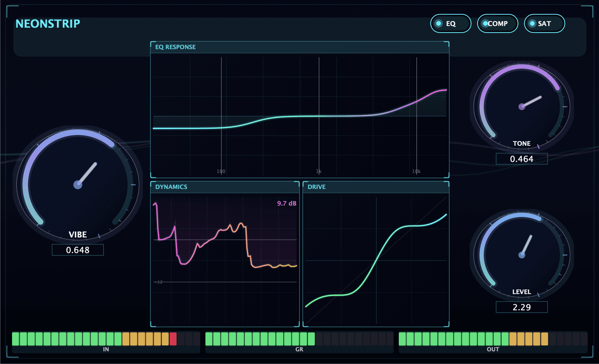Click the COMP button's LED indicator

(x=486, y=23)
